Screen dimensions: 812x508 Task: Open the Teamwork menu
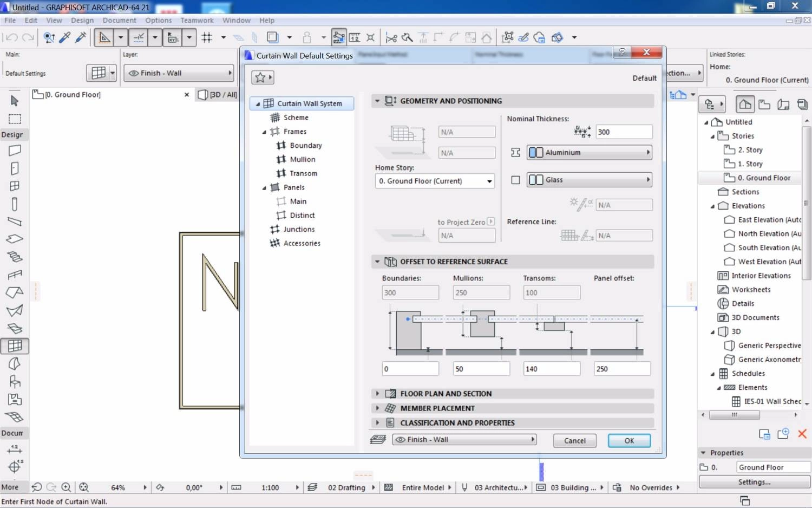tap(197, 21)
